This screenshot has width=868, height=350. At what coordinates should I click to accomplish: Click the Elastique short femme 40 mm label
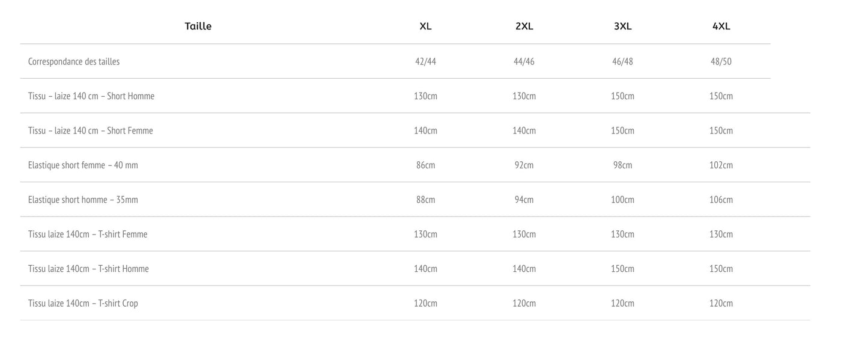click(x=83, y=165)
